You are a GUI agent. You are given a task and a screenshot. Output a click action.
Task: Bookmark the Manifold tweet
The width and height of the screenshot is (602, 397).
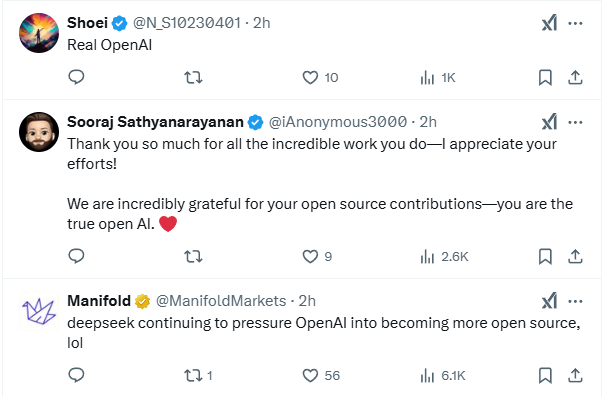click(x=545, y=375)
